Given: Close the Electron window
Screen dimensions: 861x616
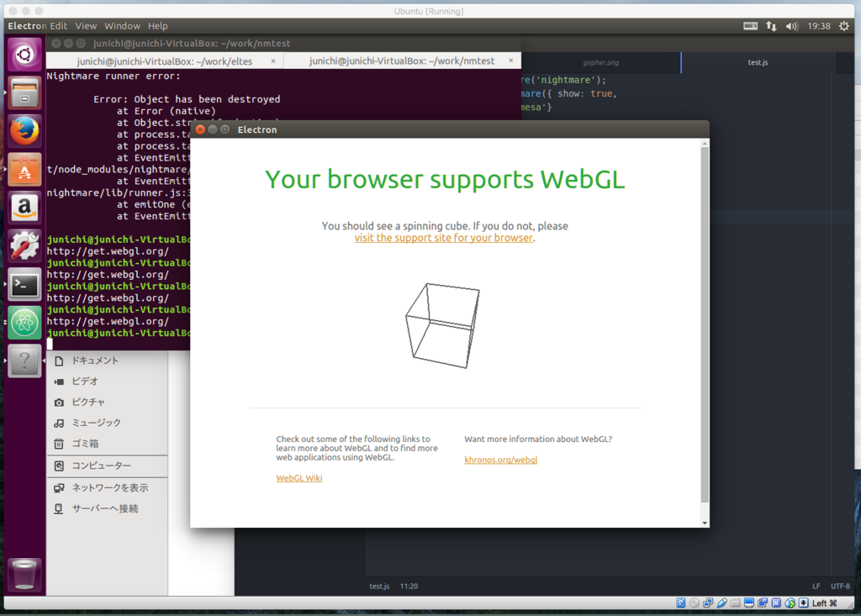Looking at the screenshot, I should 200,129.
